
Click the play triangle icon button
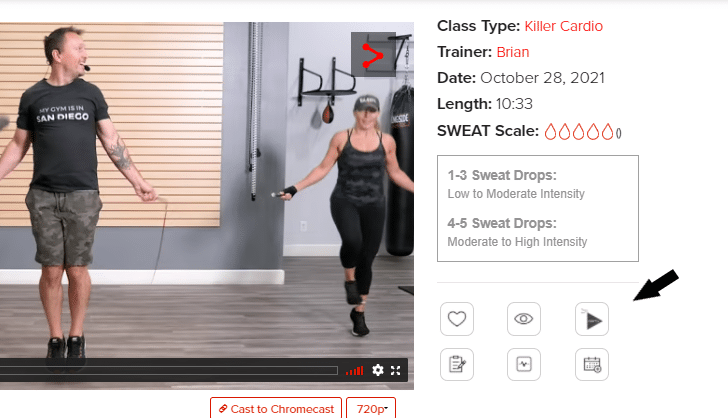[592, 319]
